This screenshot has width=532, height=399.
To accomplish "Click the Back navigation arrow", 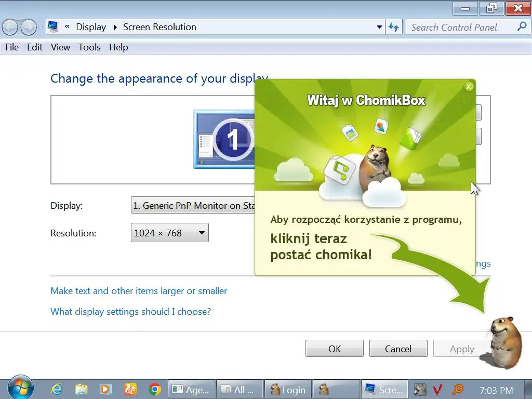I will point(10,27).
